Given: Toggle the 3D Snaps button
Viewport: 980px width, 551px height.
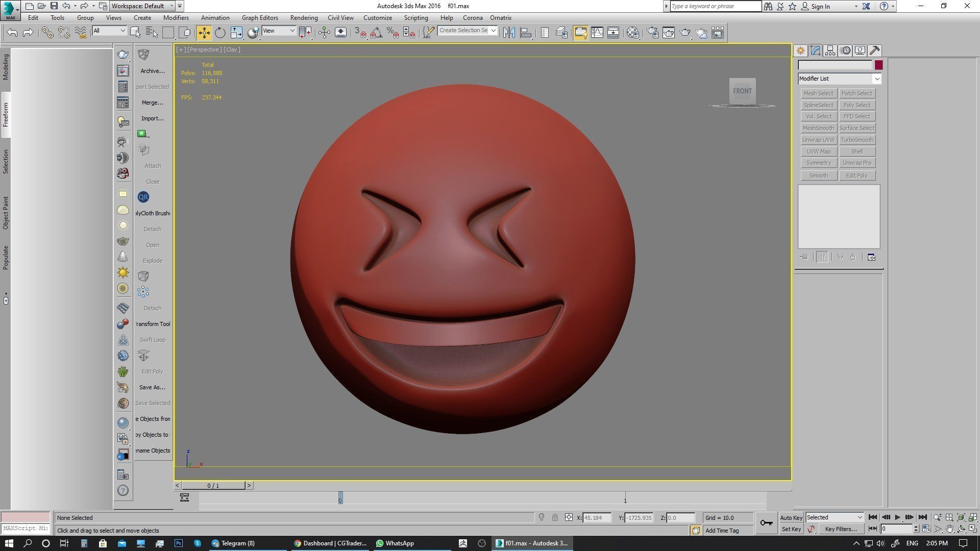Looking at the screenshot, I should (x=360, y=33).
